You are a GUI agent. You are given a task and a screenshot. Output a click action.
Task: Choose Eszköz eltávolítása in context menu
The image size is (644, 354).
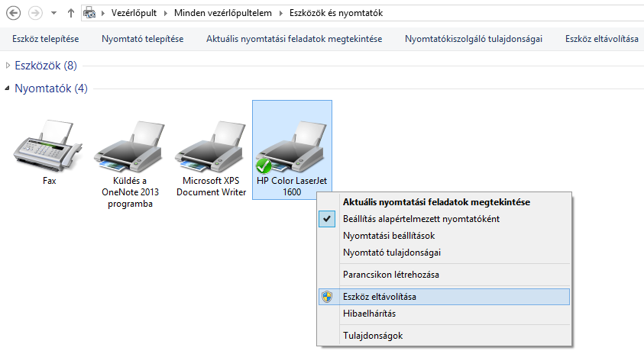tap(444, 297)
